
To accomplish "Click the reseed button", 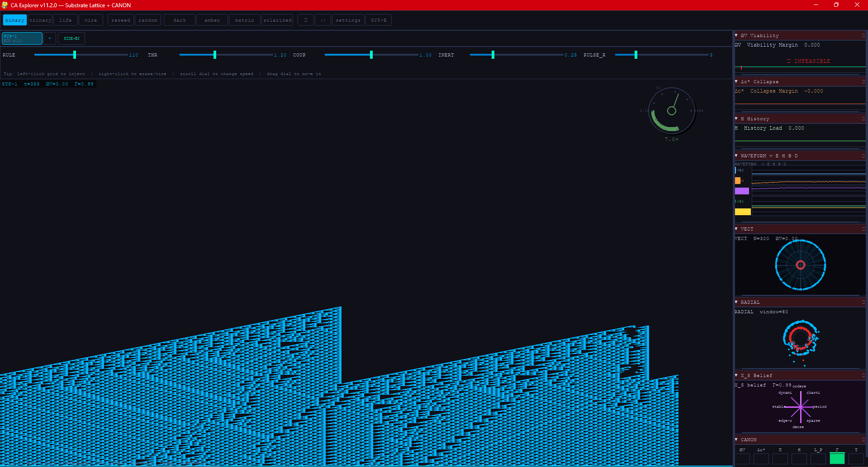I will [x=121, y=20].
